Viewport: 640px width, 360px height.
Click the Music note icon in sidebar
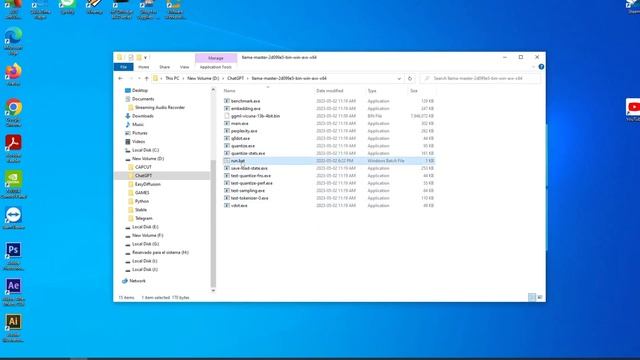click(127, 124)
